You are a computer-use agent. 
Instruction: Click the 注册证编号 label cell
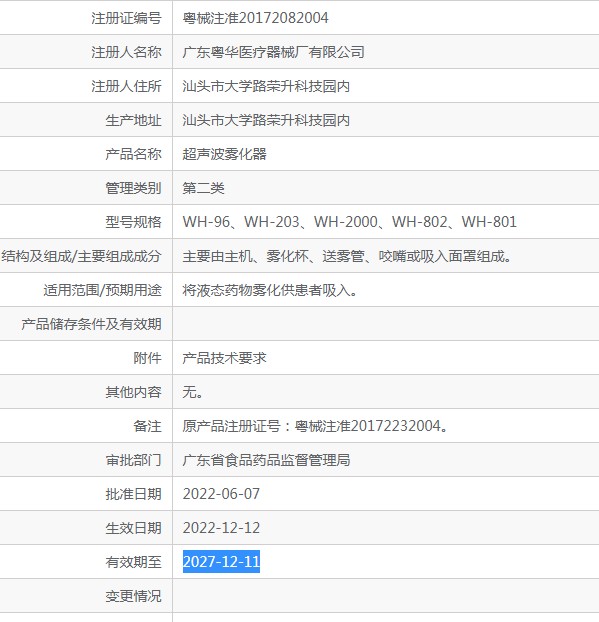pyautogui.click(x=86, y=18)
